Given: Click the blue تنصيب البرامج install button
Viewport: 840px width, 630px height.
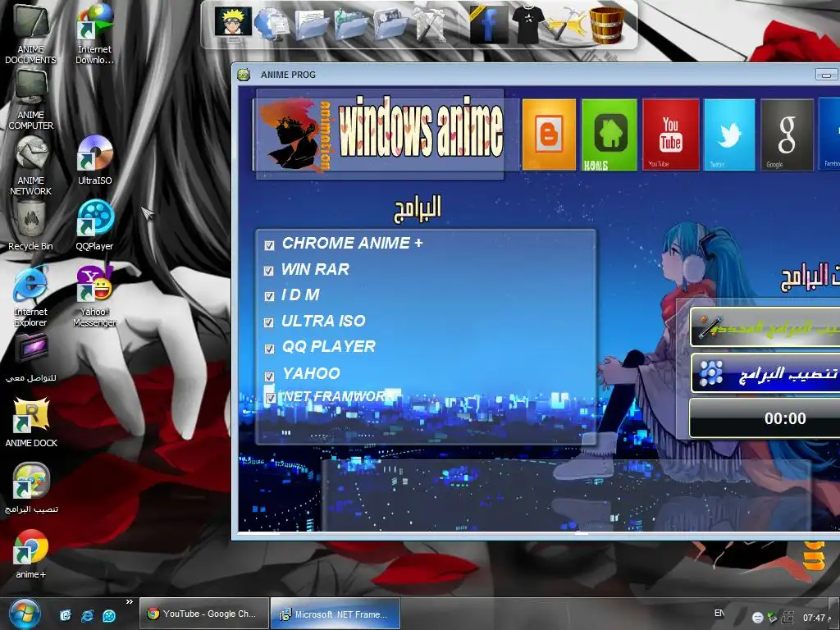Looking at the screenshot, I should 765,373.
